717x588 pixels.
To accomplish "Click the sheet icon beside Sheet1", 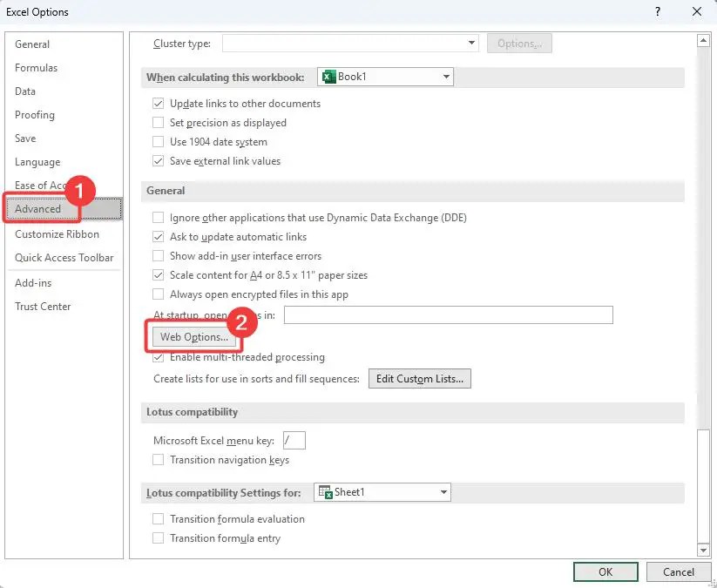I will [325, 492].
